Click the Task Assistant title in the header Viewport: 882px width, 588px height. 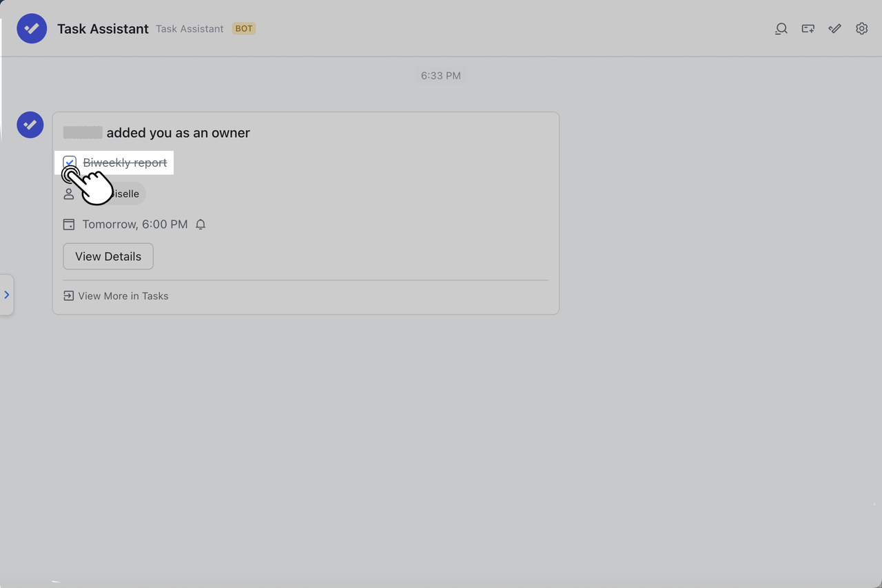coord(103,28)
